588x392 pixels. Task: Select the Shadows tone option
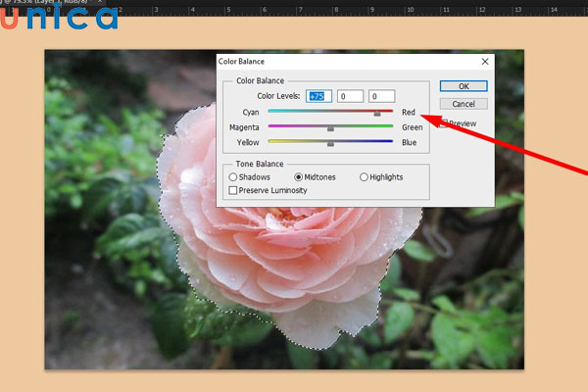(x=232, y=177)
